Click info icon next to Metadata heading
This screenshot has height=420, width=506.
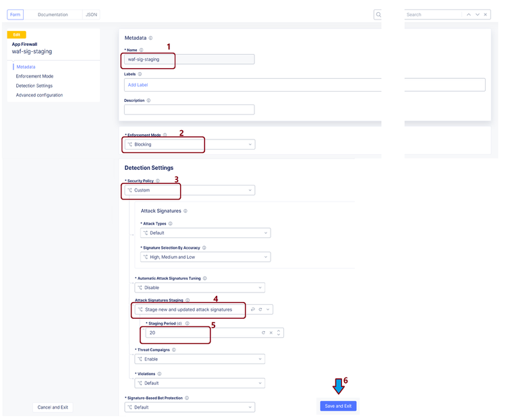click(150, 38)
